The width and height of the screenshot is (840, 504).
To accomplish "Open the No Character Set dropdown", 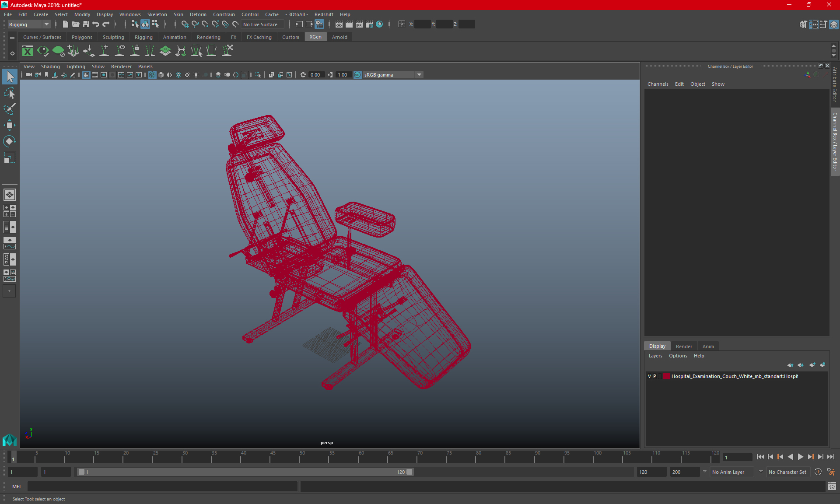I will tap(788, 472).
